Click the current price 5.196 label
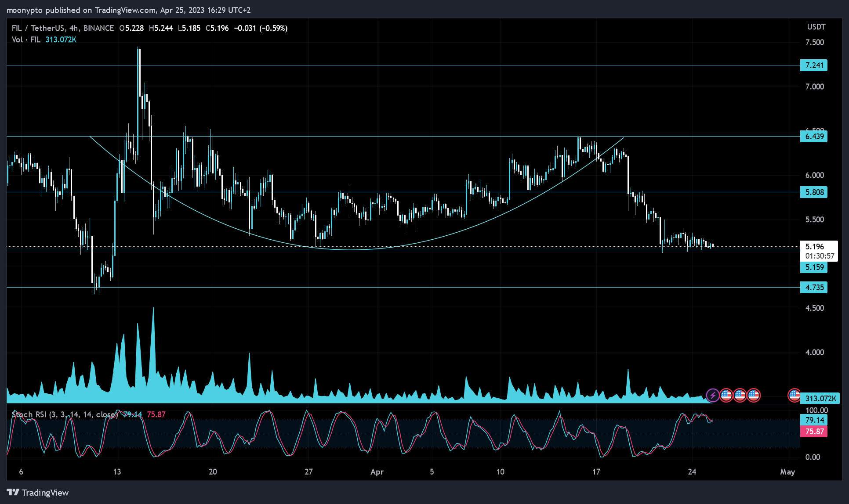 pos(814,246)
